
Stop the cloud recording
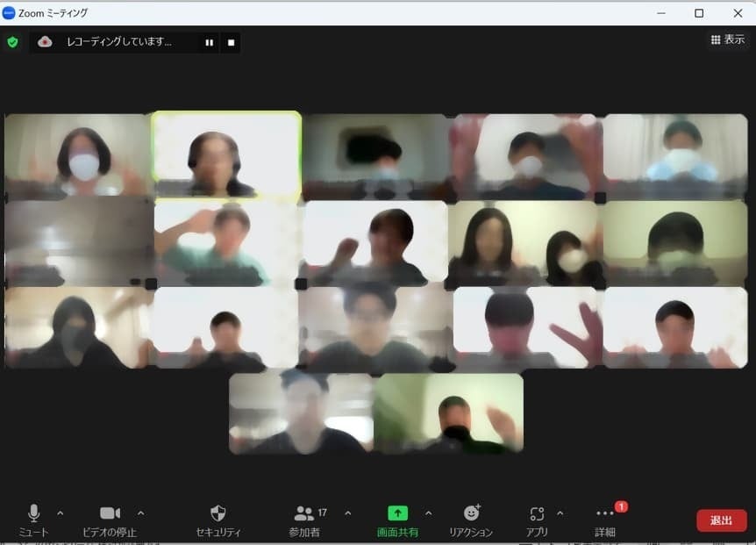(x=231, y=42)
